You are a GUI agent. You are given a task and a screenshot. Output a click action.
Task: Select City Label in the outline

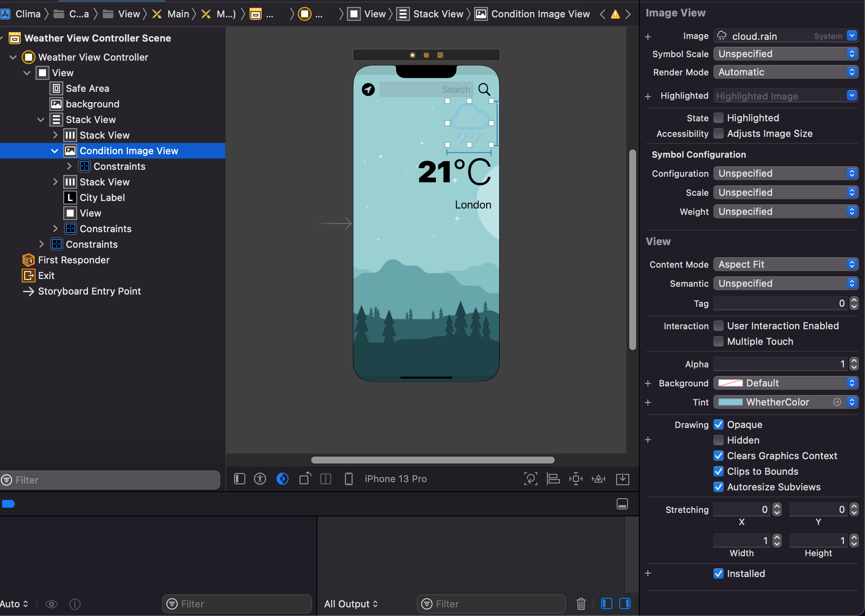pyautogui.click(x=102, y=198)
